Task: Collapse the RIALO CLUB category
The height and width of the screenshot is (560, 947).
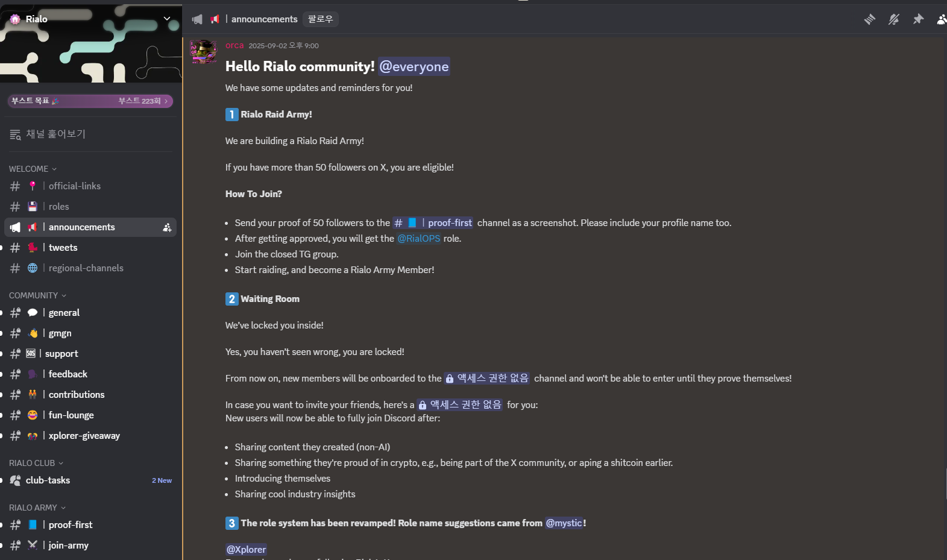Action: click(x=36, y=463)
